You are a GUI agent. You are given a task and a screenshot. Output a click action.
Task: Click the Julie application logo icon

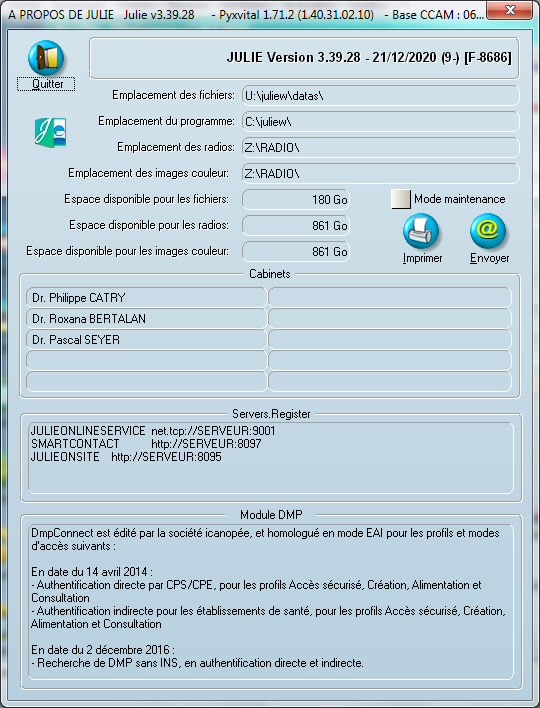(51, 132)
